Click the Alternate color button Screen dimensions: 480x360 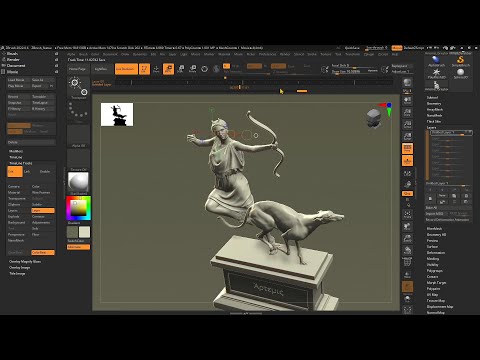pyautogui.click(x=79, y=247)
